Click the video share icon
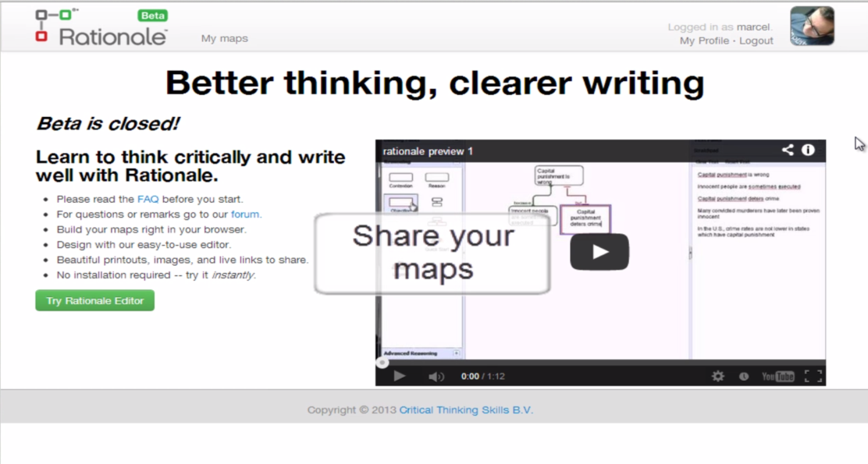The image size is (868, 464). (x=788, y=150)
